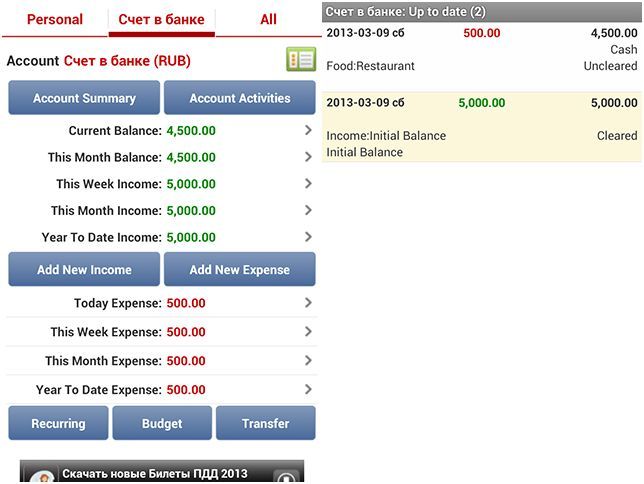Click the download icon on ad banner

(286, 475)
